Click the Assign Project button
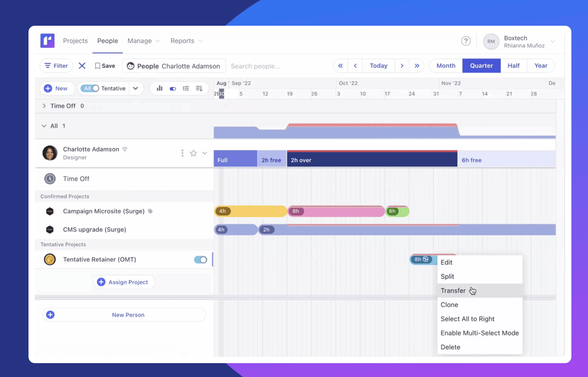The height and width of the screenshot is (377, 588). (124, 282)
